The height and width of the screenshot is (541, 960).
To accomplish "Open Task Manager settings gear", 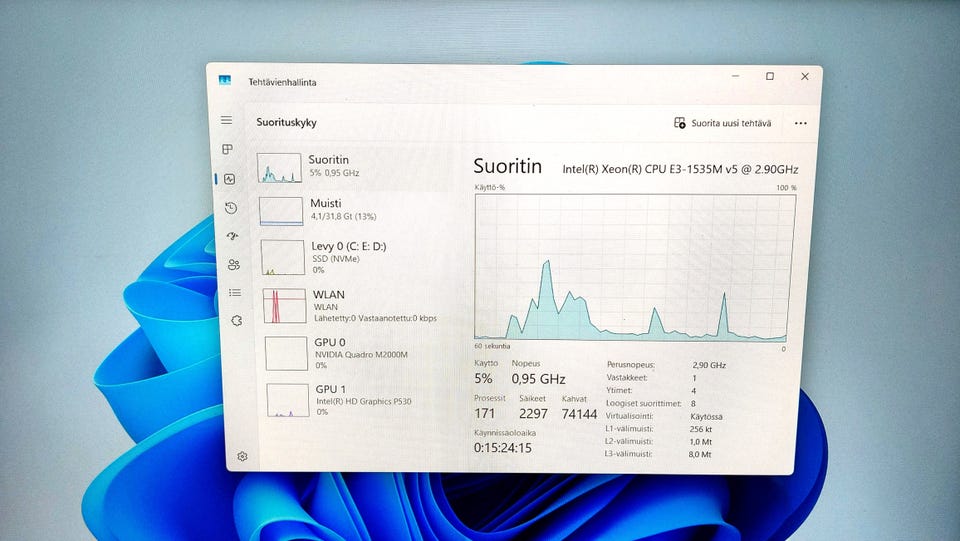I will pos(242,457).
